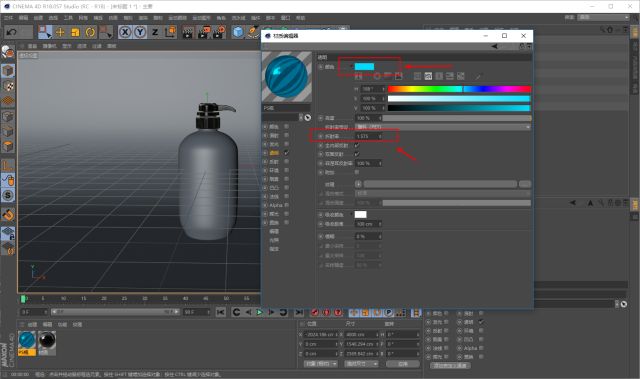Screen dimensions: 640x379
Task: Open coordinate mode dropdown 对象(相对)
Action: 320,363
